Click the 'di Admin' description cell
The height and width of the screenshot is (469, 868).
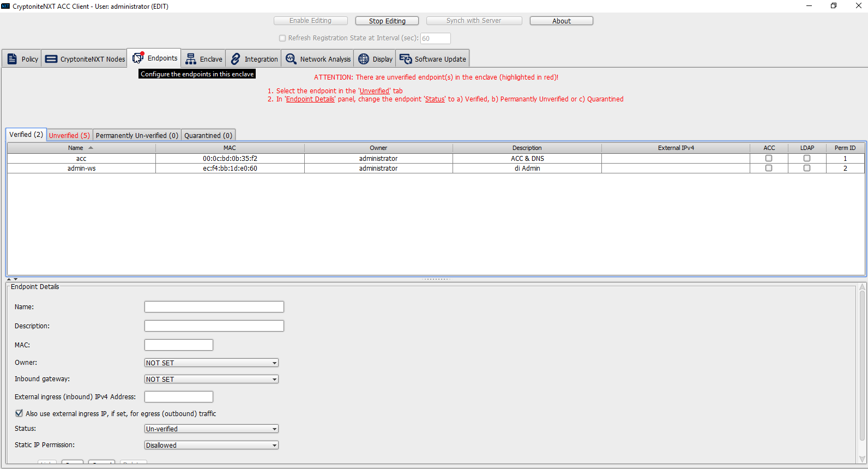click(527, 169)
